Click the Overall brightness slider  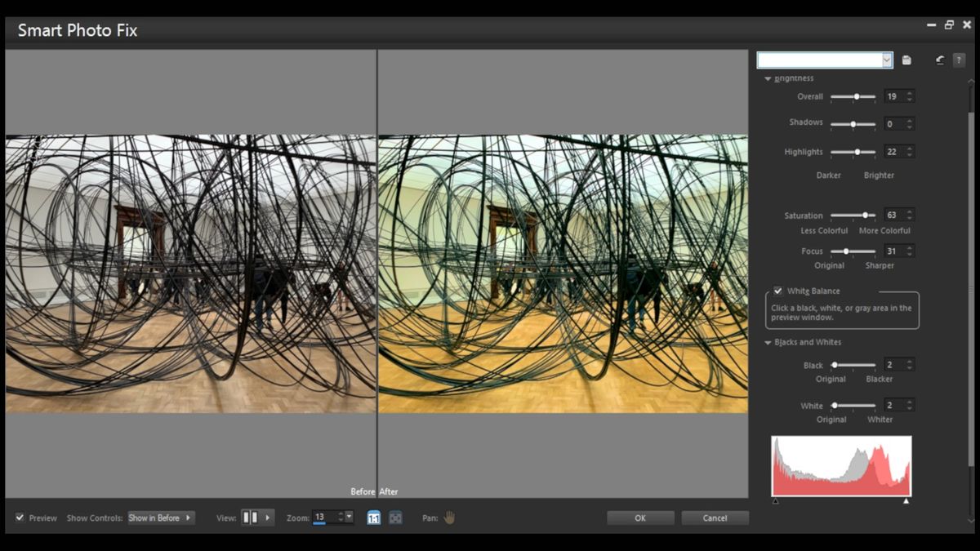pyautogui.click(x=853, y=96)
